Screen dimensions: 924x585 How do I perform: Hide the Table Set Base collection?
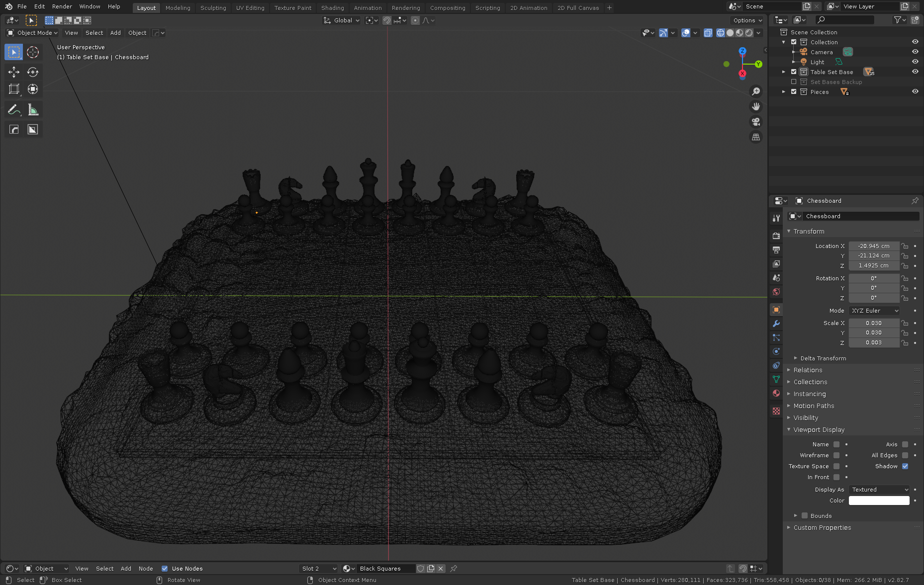915,72
